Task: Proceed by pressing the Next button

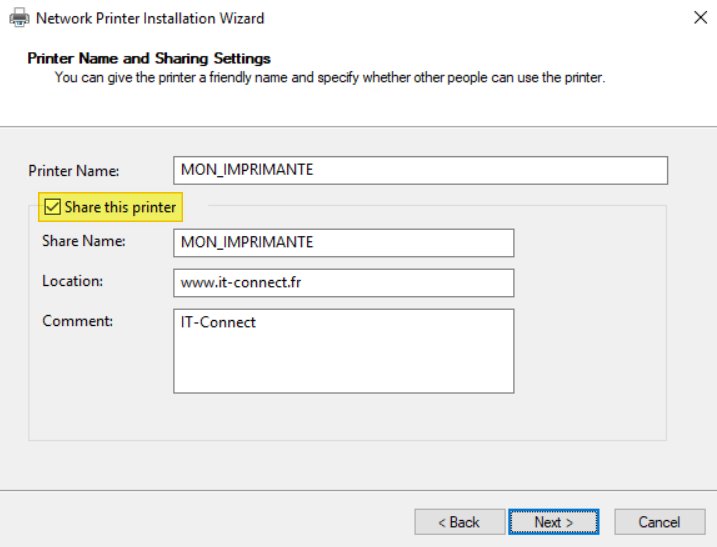Action: pos(553,522)
